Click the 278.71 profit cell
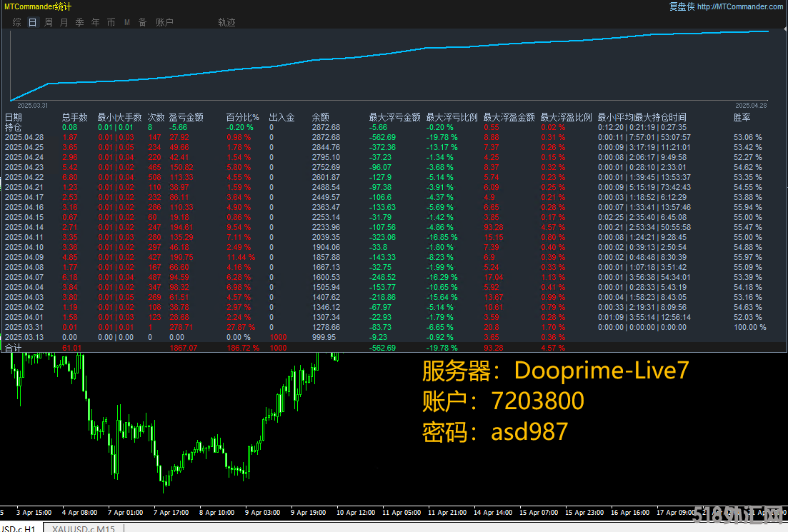This screenshot has width=788, height=532. point(181,328)
